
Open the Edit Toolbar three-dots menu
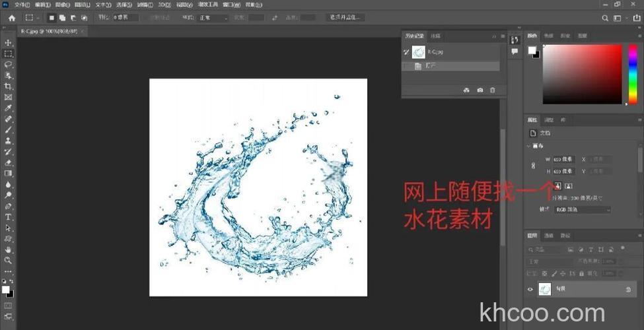[x=8, y=271]
